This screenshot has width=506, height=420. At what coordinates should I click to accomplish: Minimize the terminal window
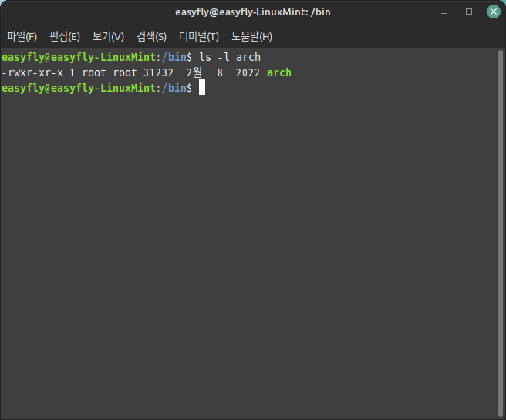coord(444,13)
